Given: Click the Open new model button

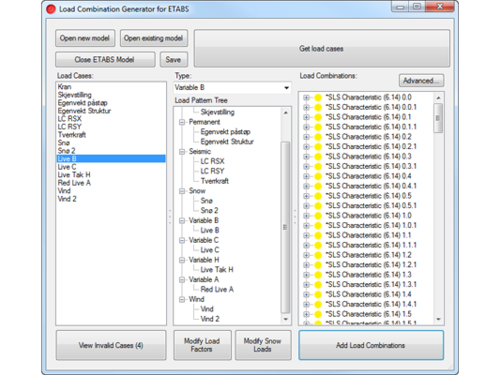Looking at the screenshot, I should 85,38.
